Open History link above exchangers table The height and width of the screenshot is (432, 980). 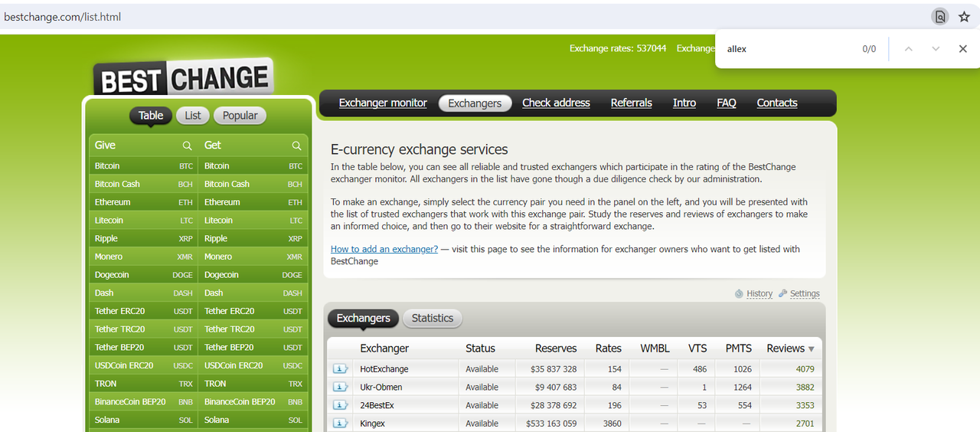pyautogui.click(x=759, y=293)
